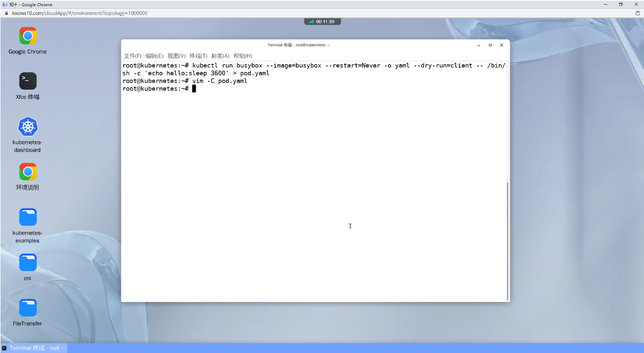Click the Terminal window vertical scrollbar

pyautogui.click(x=508, y=241)
